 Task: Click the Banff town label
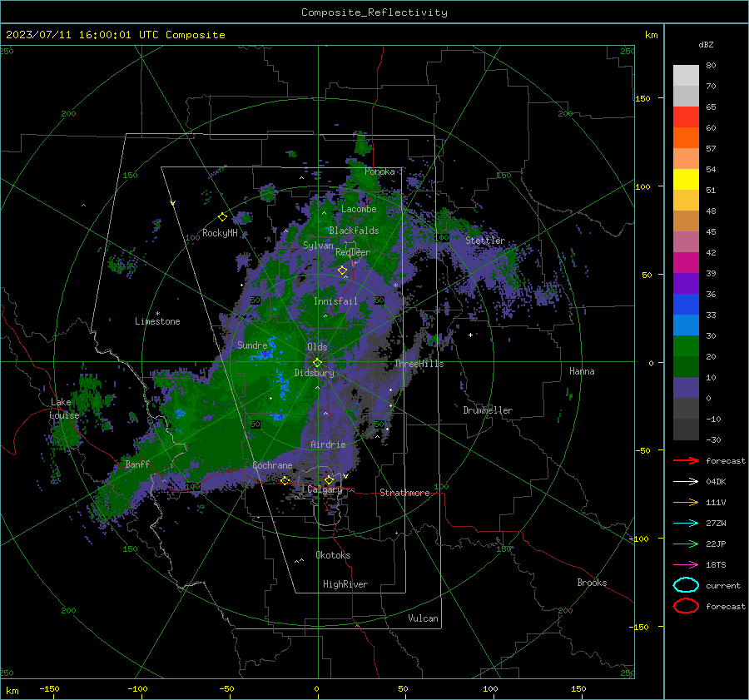pos(137,464)
